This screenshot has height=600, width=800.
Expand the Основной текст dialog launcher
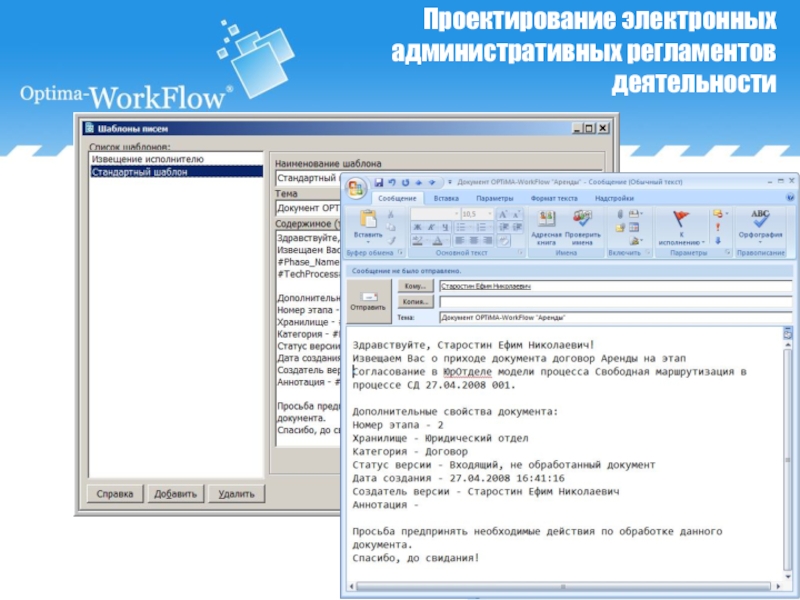coord(520,253)
